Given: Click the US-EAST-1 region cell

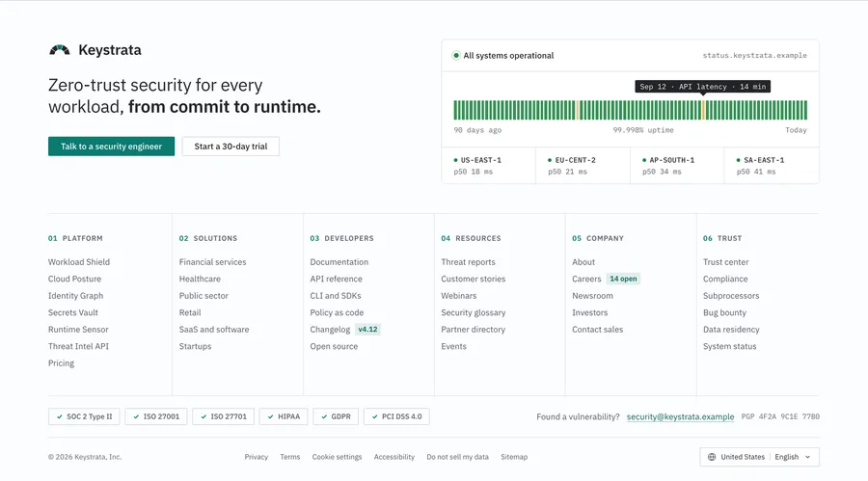Looking at the screenshot, I should pos(489,166).
